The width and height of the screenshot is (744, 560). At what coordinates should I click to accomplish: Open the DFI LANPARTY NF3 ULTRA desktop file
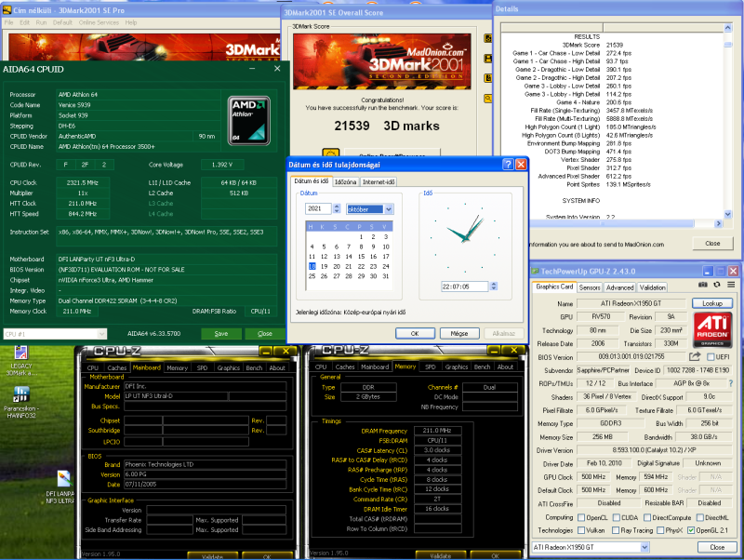point(61,487)
